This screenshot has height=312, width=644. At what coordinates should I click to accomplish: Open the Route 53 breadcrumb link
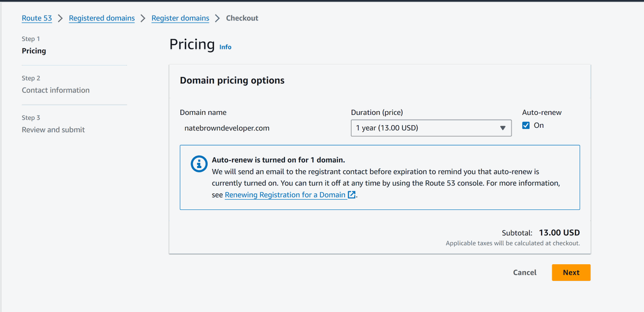click(x=37, y=18)
